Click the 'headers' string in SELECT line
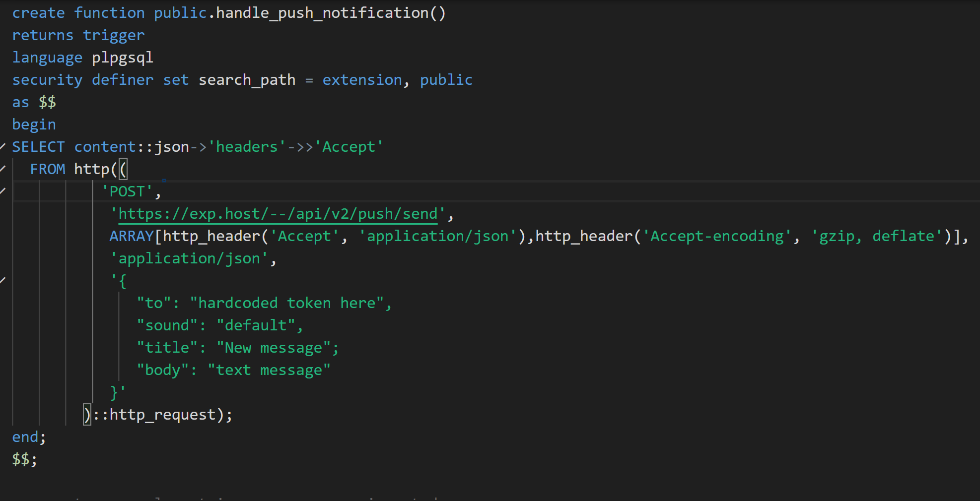The height and width of the screenshot is (501, 980). click(247, 147)
